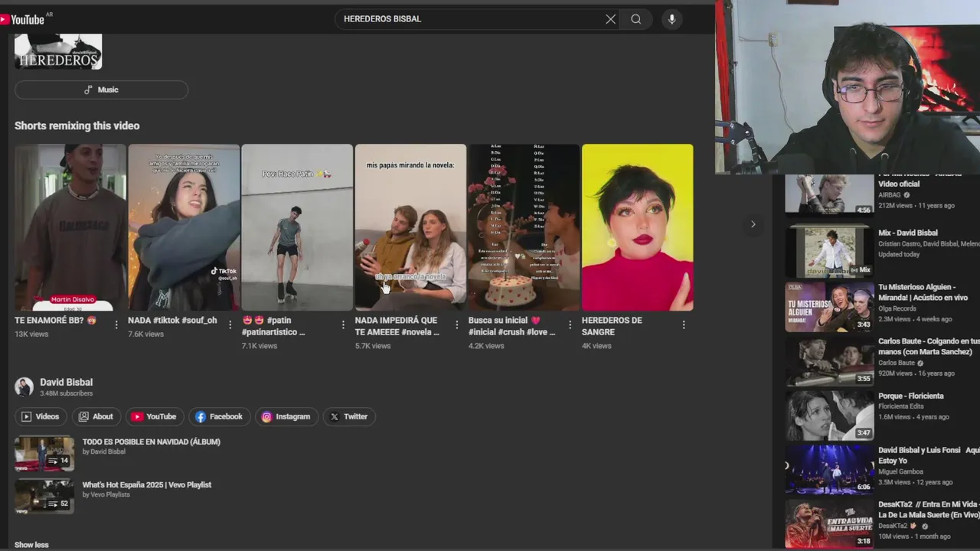Viewport: 980px width, 551px height.
Task: Open What's Hot España 2025 playlist thumbnail
Action: pos(44,496)
